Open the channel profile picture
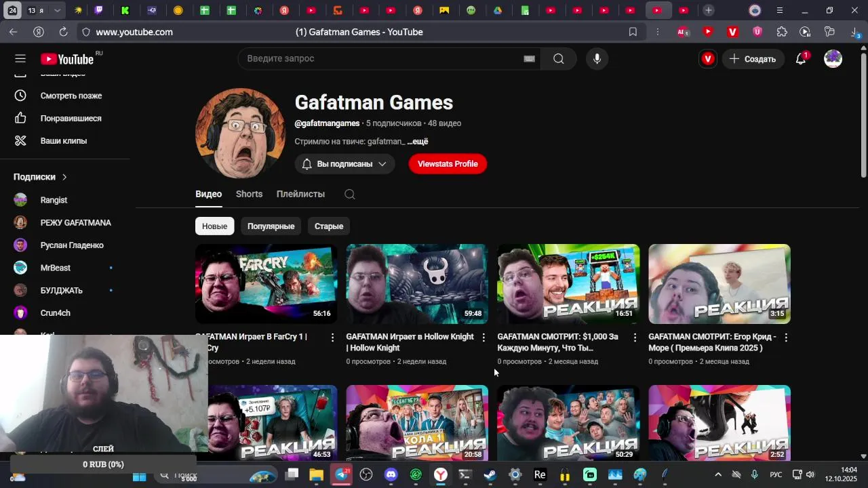 (x=240, y=133)
